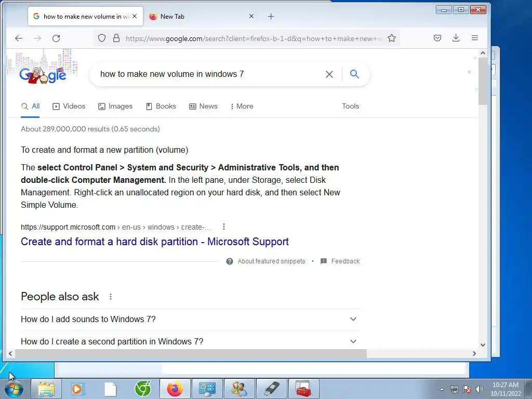The image size is (532, 399).
Task: Open the featured snippet three-dot options
Action: coord(223,227)
